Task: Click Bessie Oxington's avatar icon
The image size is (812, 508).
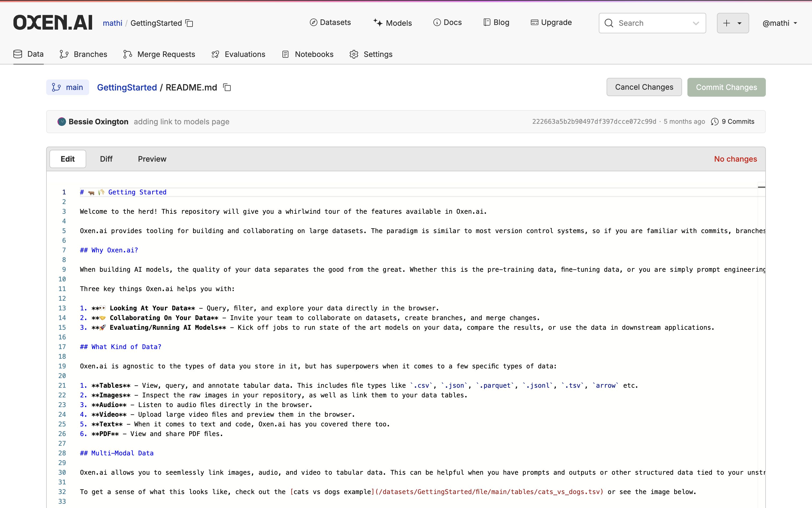Action: [61, 122]
